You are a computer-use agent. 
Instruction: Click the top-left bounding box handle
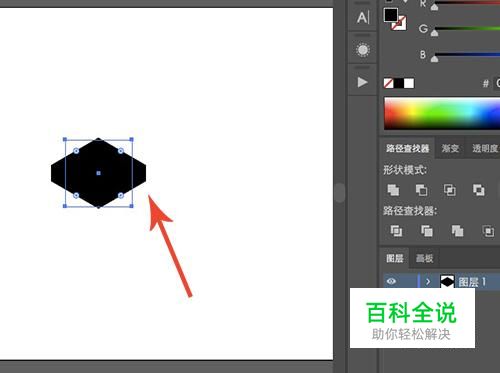[65, 139]
